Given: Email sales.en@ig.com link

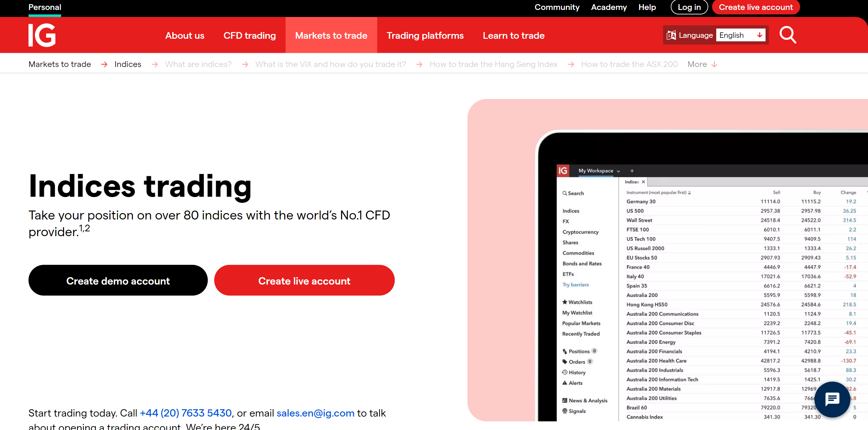Looking at the screenshot, I should (x=315, y=413).
